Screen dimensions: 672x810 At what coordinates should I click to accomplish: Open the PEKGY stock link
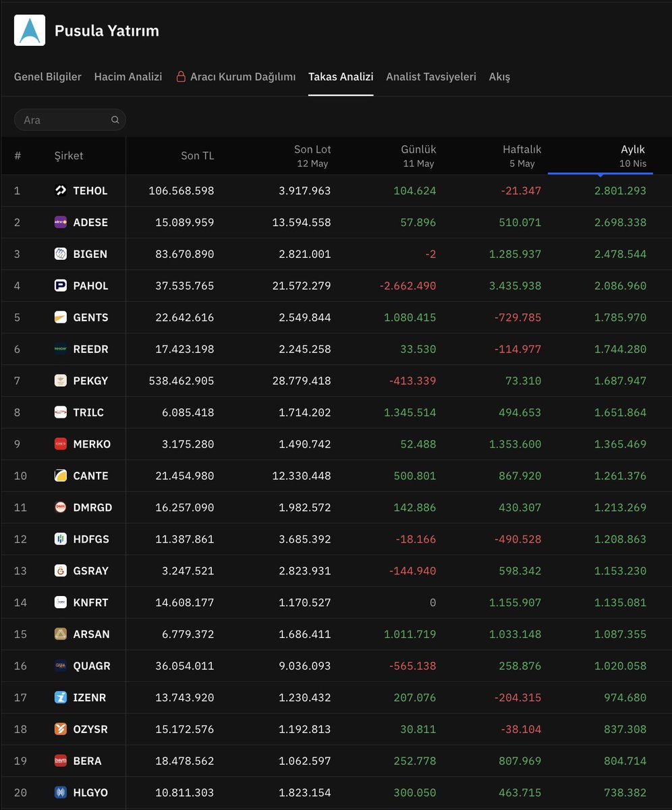(90, 381)
